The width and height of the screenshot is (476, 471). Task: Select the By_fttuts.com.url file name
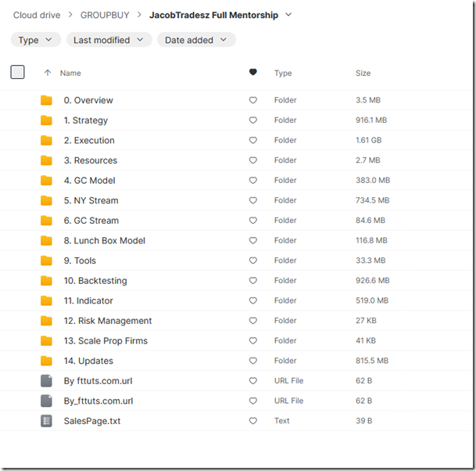[98, 401]
